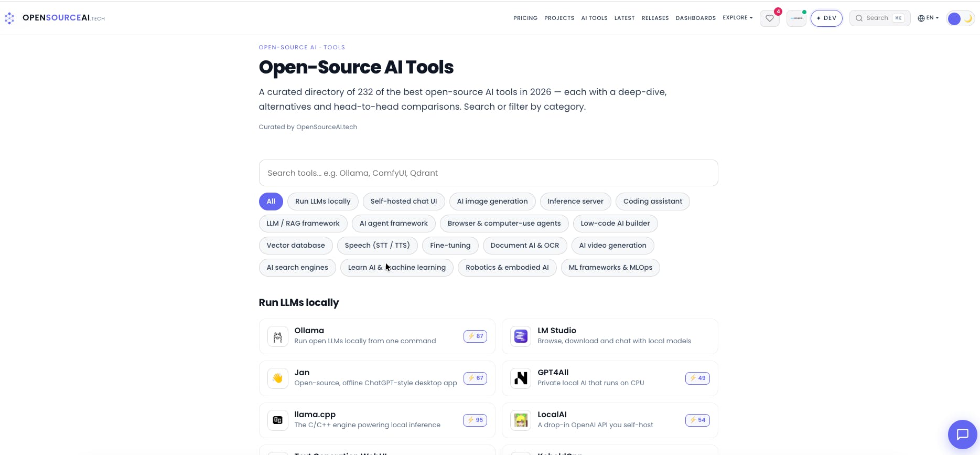Show AI search engines tools
The width and height of the screenshot is (980, 455).
[297, 268]
